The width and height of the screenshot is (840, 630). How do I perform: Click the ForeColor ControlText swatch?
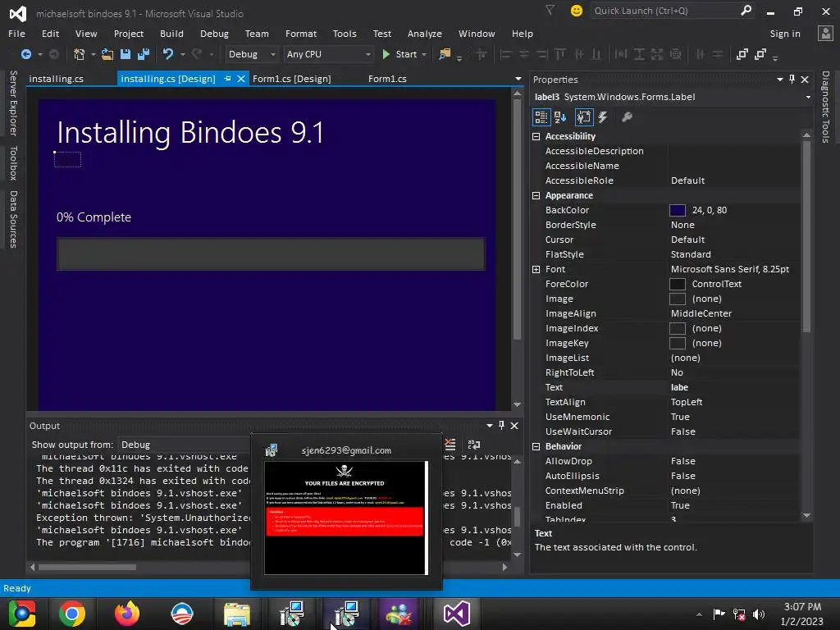pos(677,284)
